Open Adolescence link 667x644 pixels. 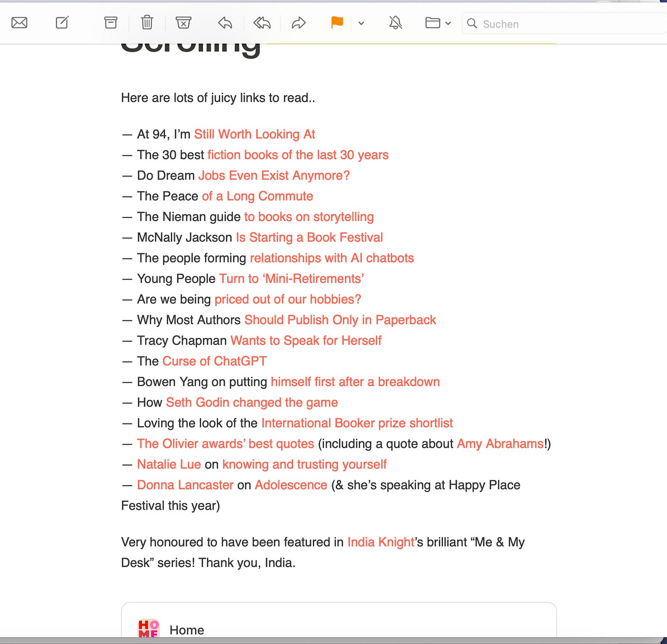click(291, 485)
